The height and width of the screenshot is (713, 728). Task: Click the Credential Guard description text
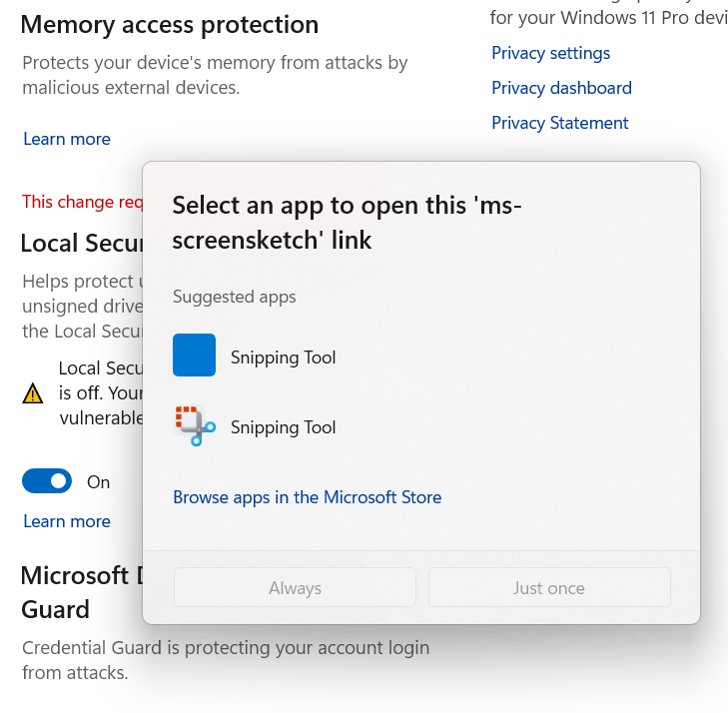pos(226,660)
